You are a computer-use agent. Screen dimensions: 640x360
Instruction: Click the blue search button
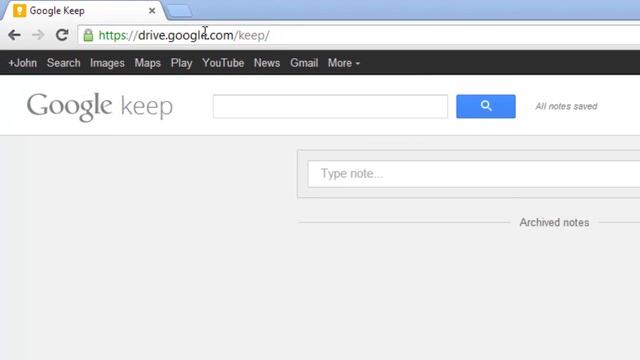(486, 107)
